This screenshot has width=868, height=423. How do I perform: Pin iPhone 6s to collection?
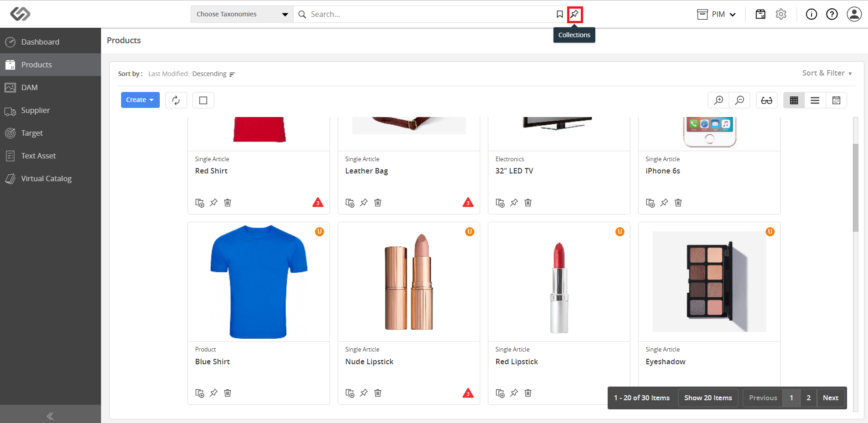(665, 203)
